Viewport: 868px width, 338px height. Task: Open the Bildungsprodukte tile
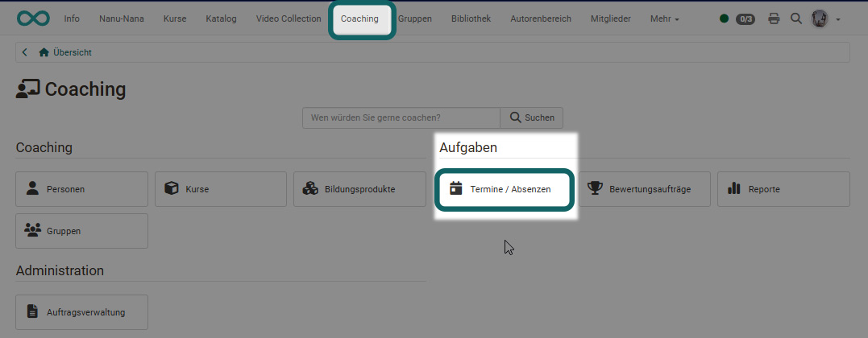coord(359,189)
